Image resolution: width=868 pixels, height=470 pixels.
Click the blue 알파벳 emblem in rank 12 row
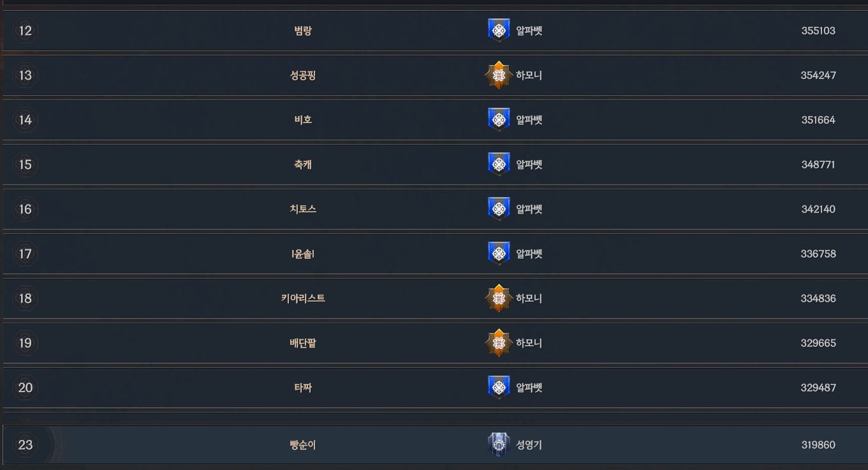tap(499, 30)
